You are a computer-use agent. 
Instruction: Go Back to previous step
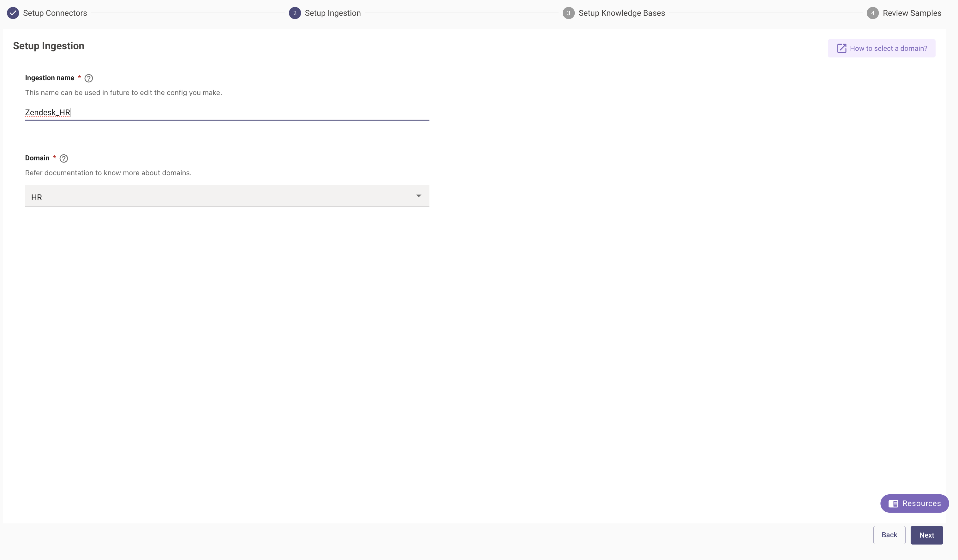[x=889, y=535]
